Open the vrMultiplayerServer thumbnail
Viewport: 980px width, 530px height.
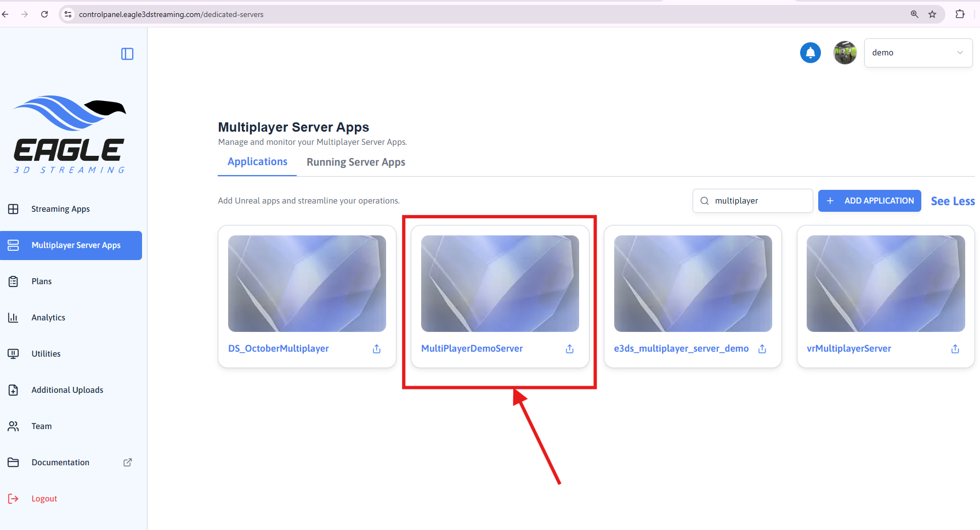click(x=885, y=284)
